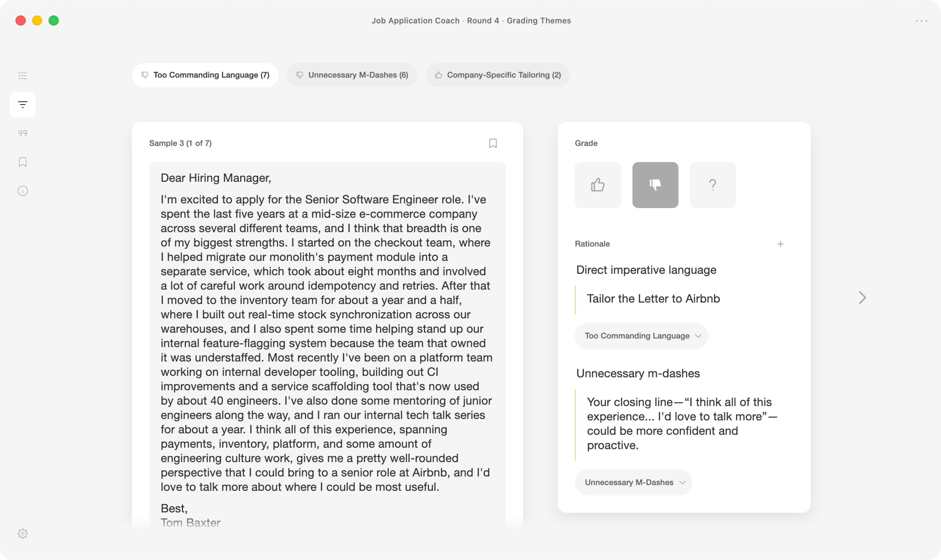This screenshot has width=941, height=560.
Task: Add a rationale with the plus icon
Action: point(780,244)
